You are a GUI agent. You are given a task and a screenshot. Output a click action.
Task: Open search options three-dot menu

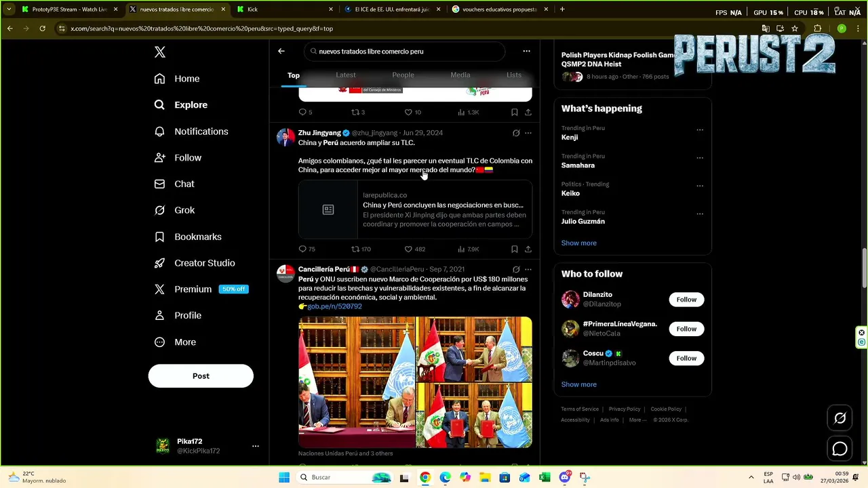pos(526,51)
